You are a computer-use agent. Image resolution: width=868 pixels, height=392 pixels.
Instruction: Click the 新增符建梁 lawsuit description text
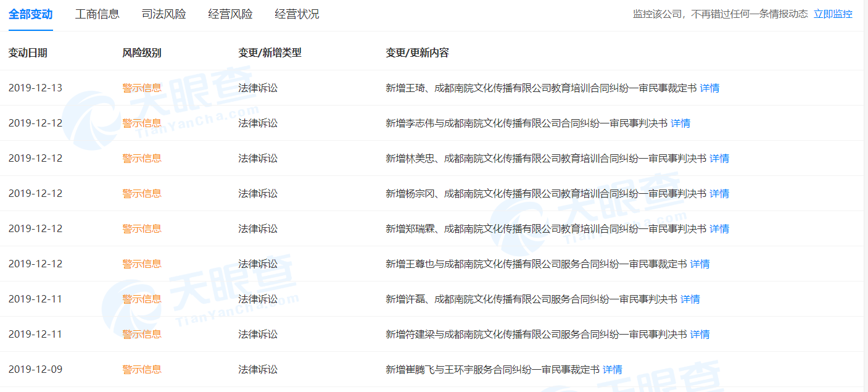point(536,334)
